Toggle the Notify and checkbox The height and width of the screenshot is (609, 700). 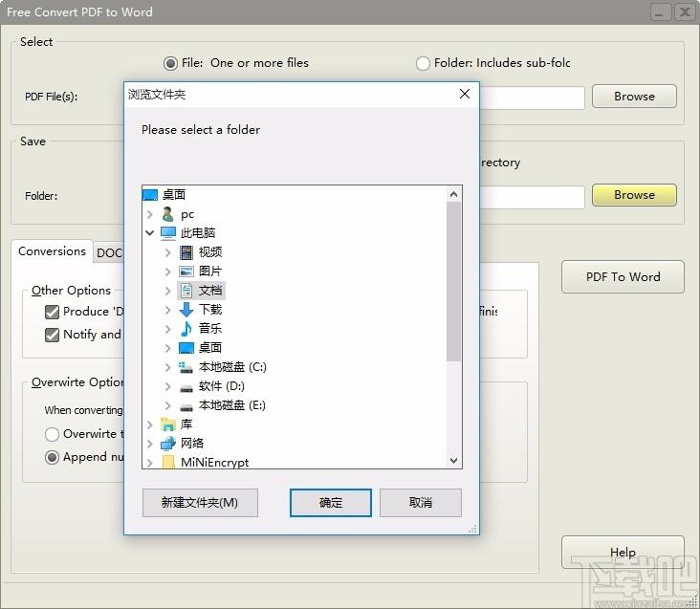(x=53, y=335)
